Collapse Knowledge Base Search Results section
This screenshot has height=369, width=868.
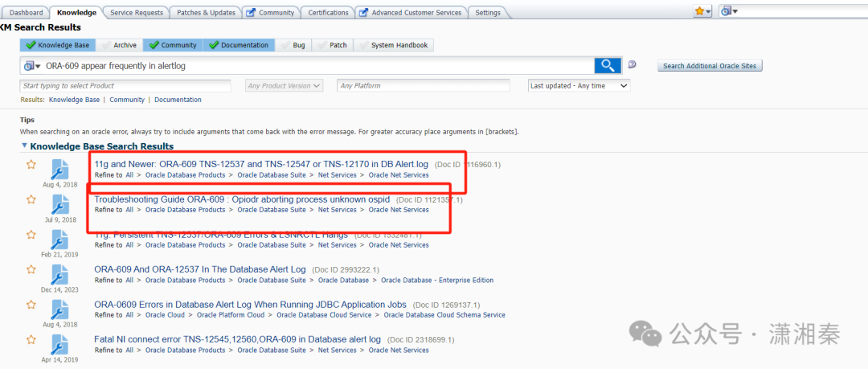click(x=24, y=146)
